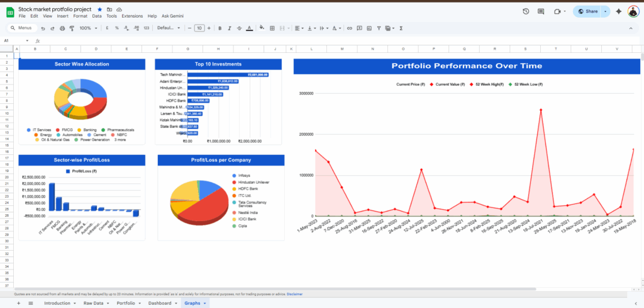Open the Dashboard sheet tab arrow

point(174,303)
